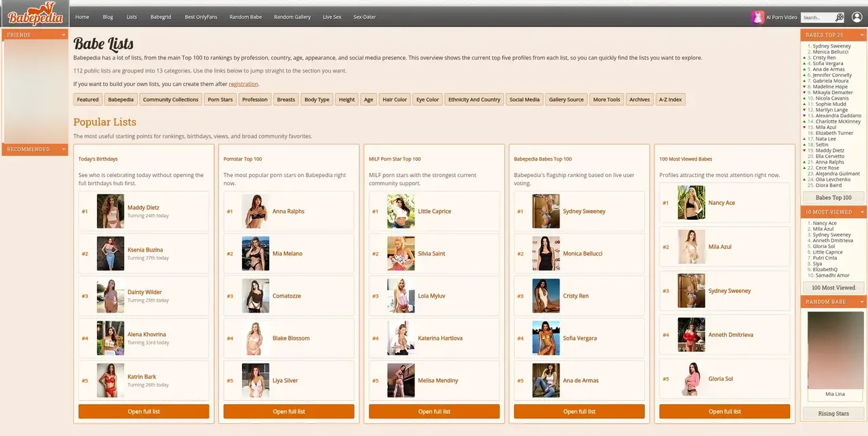Jump to Social Media category
Screen dimensions: 868x436
(x=525, y=100)
